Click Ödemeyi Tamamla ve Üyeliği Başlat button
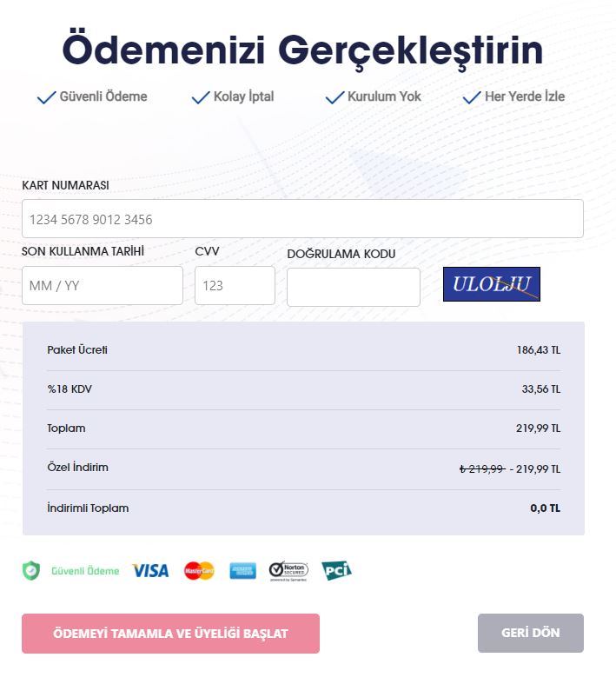Image resolution: width=616 pixels, height=684 pixels. point(170,634)
